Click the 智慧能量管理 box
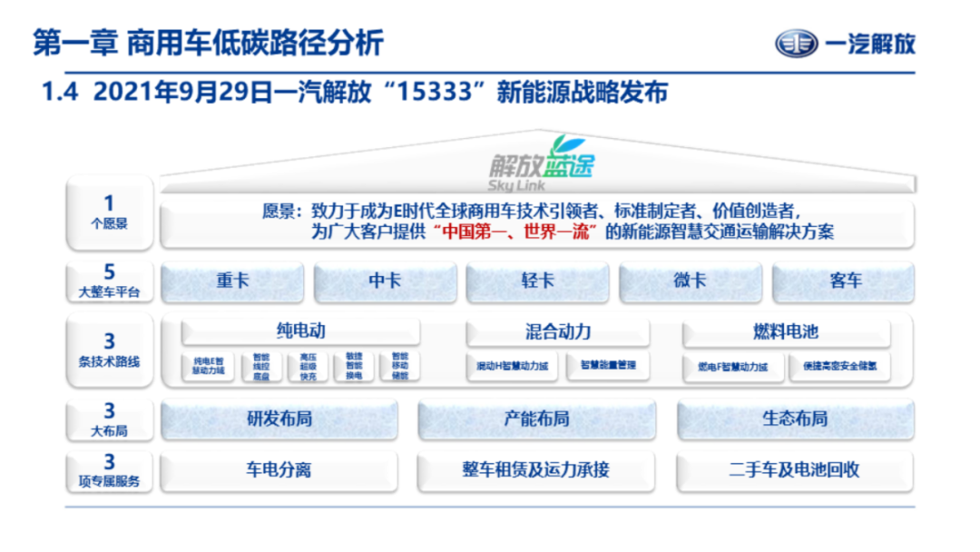Screen dimensions: 980x552 click(x=608, y=366)
